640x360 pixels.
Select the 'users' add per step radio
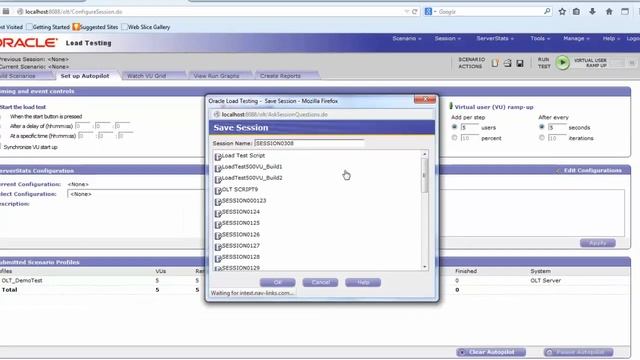pos(454,127)
